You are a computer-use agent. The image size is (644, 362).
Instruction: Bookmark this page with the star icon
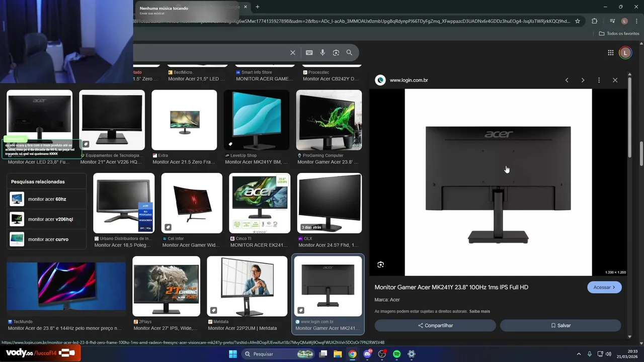[578, 21]
